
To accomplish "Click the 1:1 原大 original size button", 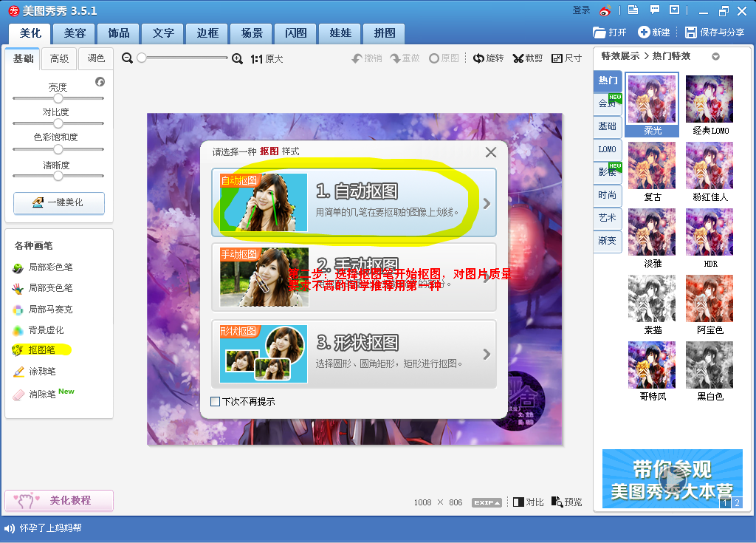I will [267, 59].
